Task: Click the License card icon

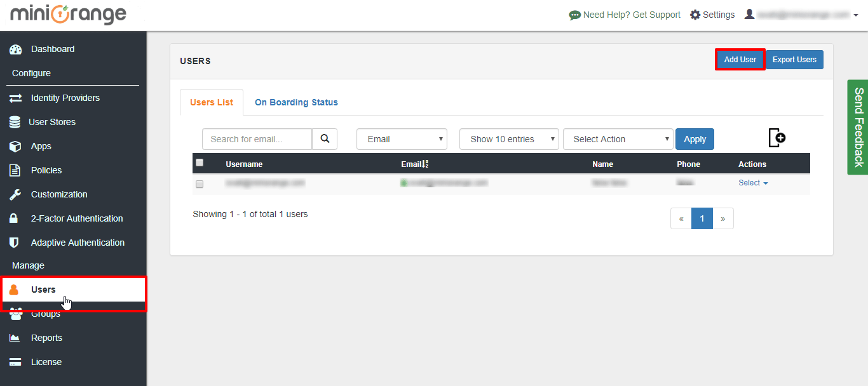Action: (x=15, y=362)
